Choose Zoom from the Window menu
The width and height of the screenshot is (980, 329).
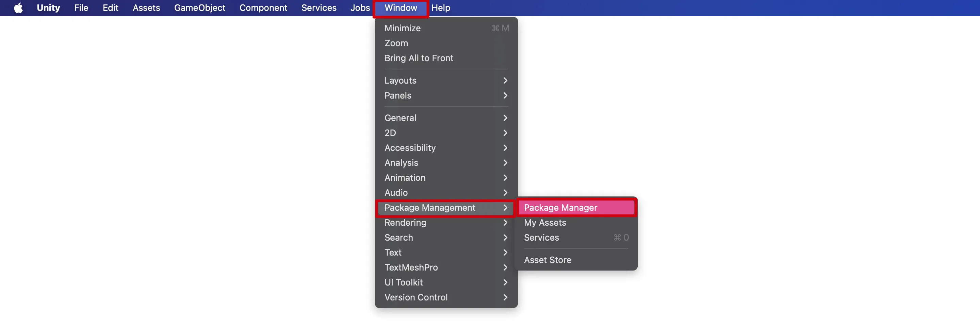pos(446,43)
